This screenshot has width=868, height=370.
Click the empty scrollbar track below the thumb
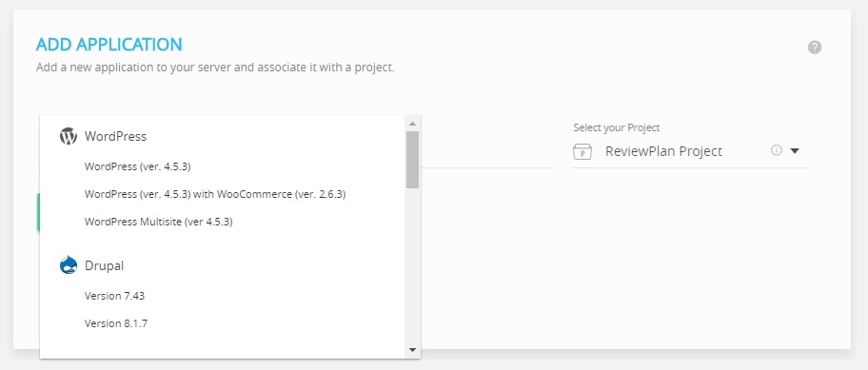412,265
